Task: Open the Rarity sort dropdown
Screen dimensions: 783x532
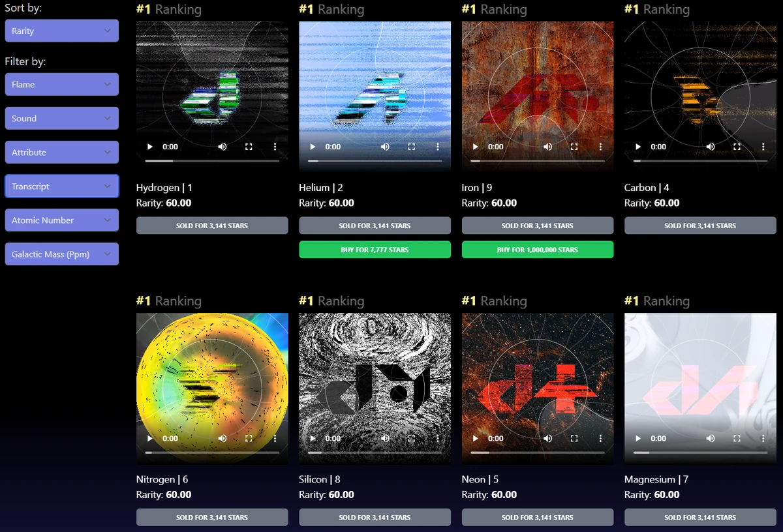Action: coord(61,31)
